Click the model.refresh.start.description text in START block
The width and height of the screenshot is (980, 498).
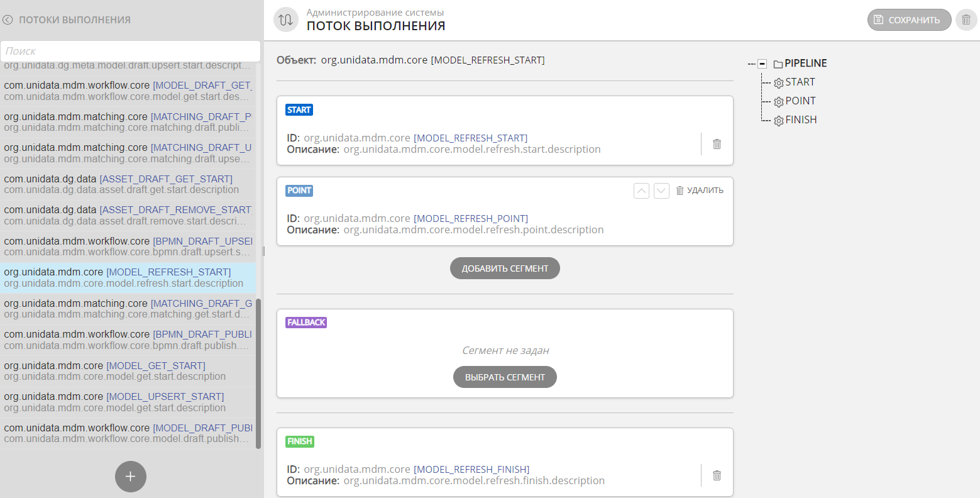472,150
